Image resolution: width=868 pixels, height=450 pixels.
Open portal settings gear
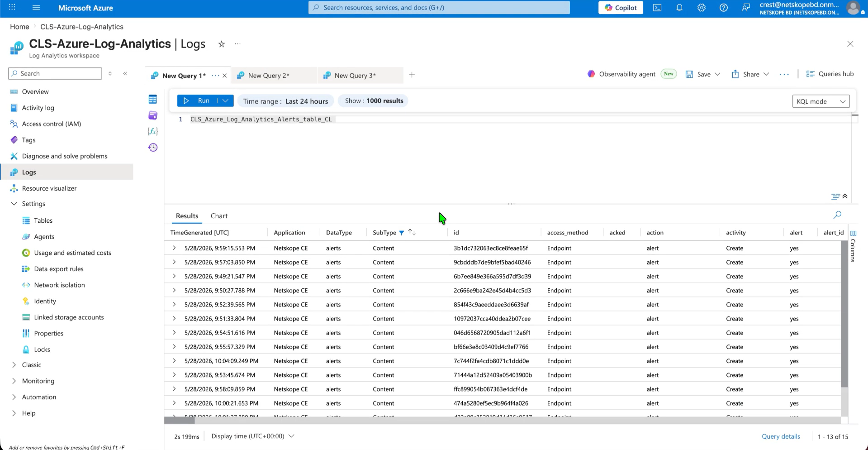pos(702,8)
